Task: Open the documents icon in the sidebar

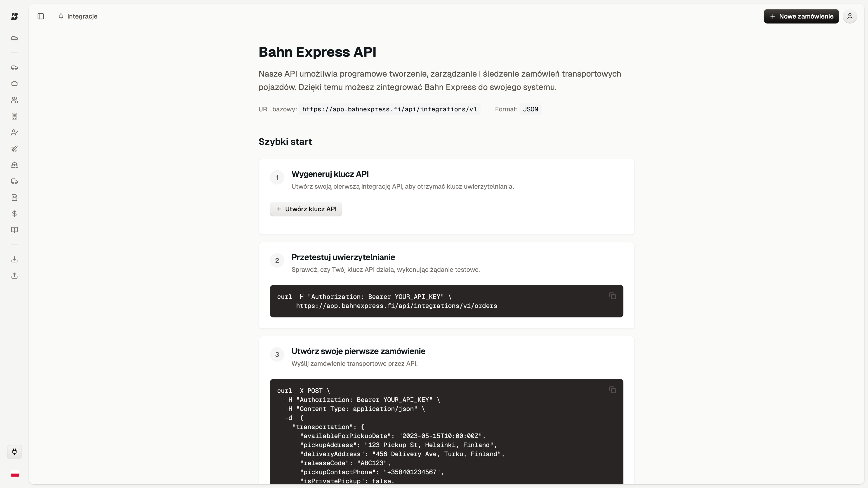Action: 14,197
